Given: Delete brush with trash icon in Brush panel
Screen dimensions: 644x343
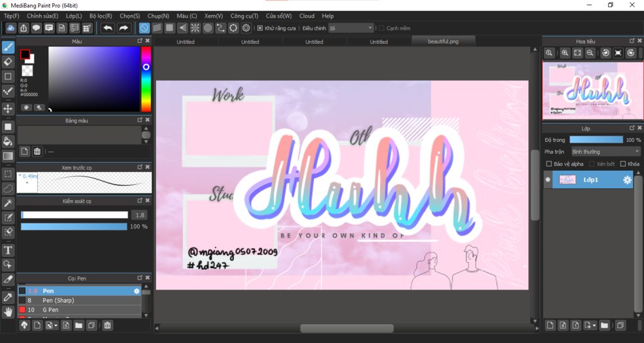Looking at the screenshot, I should (107, 325).
